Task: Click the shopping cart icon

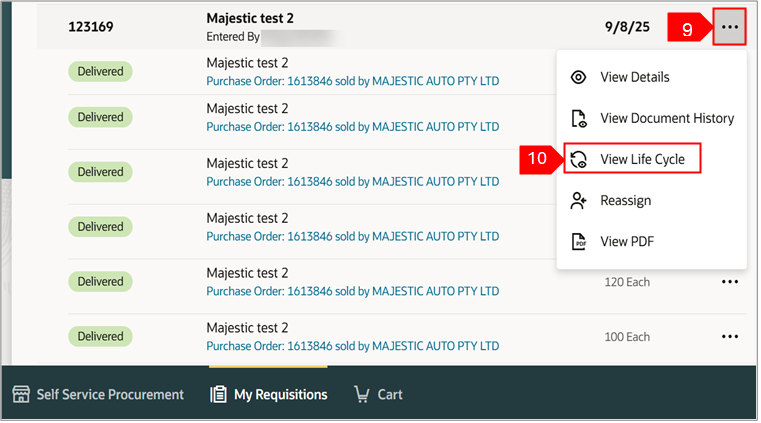Action: point(361,395)
